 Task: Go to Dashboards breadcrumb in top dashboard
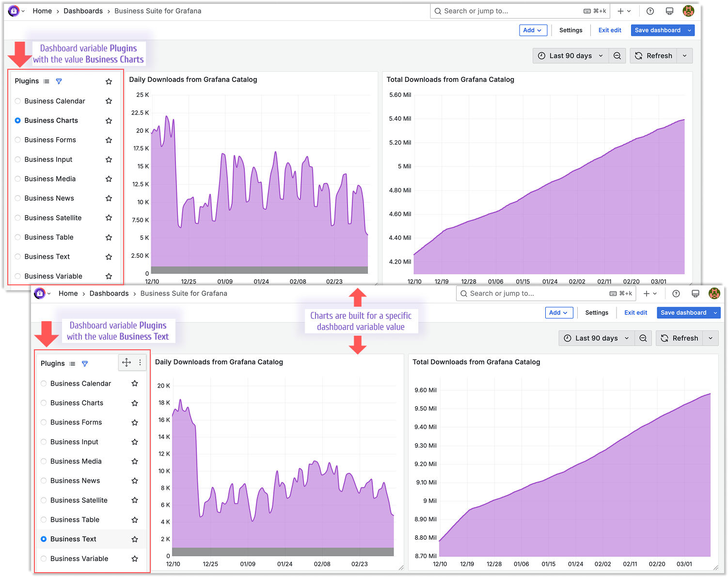83,11
